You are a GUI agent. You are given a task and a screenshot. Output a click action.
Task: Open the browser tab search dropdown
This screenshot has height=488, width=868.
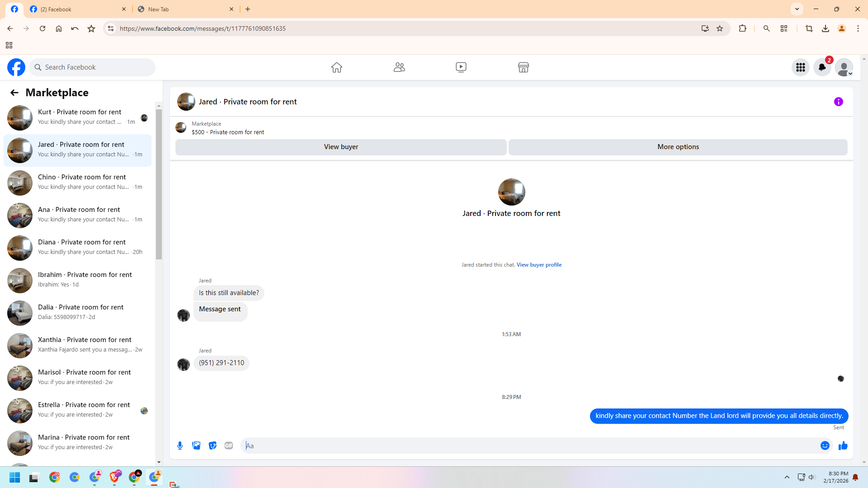click(797, 9)
